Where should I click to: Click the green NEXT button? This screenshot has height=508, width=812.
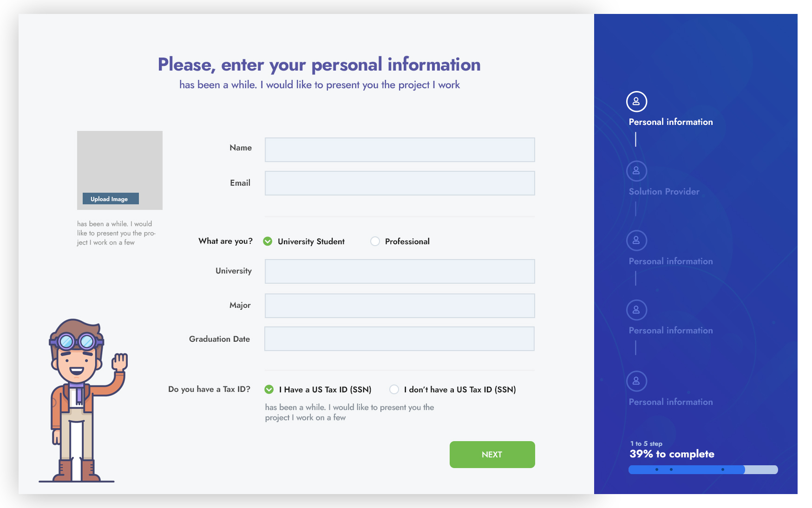coord(492,455)
